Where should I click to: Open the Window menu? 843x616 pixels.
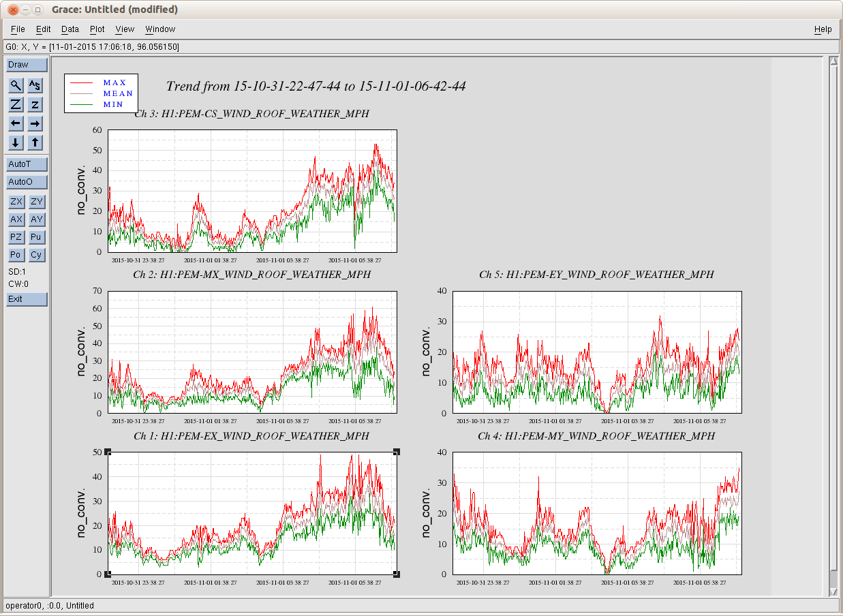[160, 29]
